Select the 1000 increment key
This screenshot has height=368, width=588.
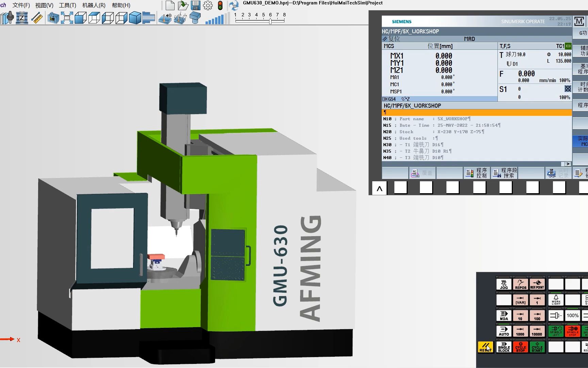coord(521,331)
